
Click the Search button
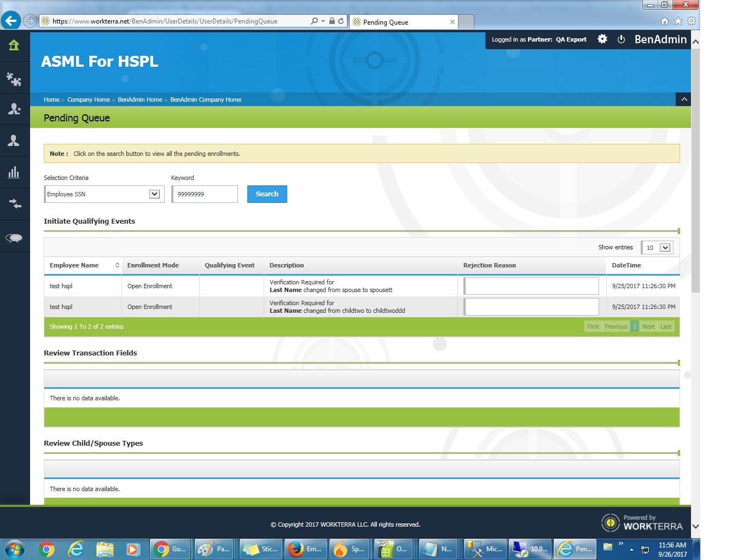pyautogui.click(x=267, y=194)
